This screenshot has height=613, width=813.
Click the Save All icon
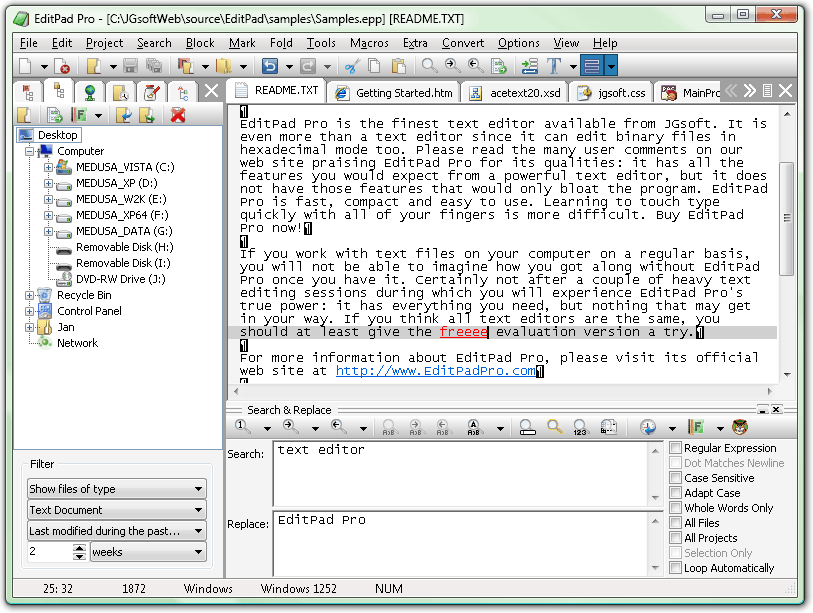pyautogui.click(x=153, y=66)
